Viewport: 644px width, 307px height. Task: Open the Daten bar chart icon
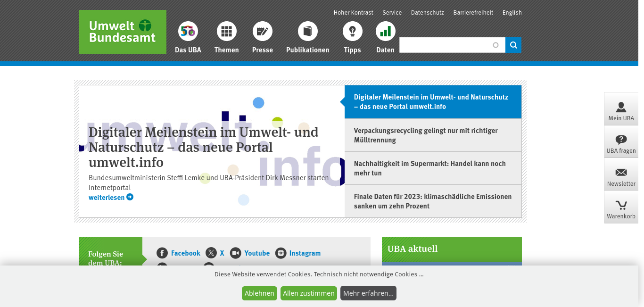point(386,32)
